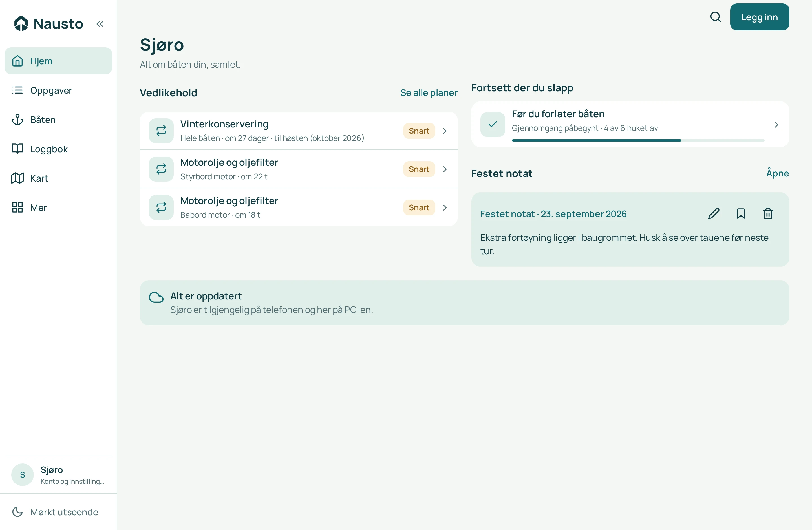Open Kart in sidebar
Viewport: 812px width, 530px height.
coord(58,178)
